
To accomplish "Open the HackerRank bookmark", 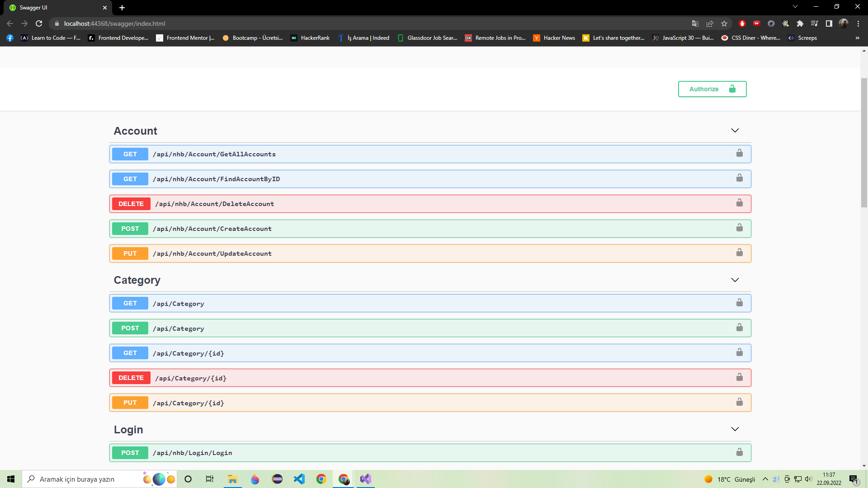I will [x=310, y=38].
